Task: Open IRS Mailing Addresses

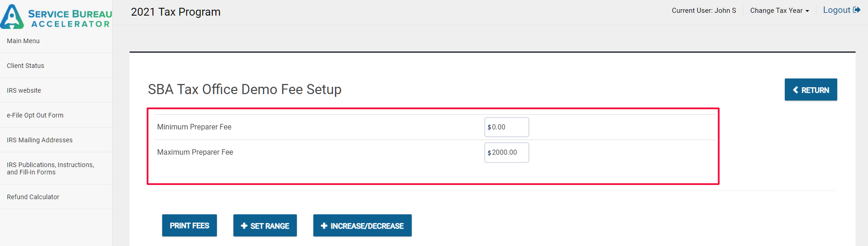Action: [40, 140]
